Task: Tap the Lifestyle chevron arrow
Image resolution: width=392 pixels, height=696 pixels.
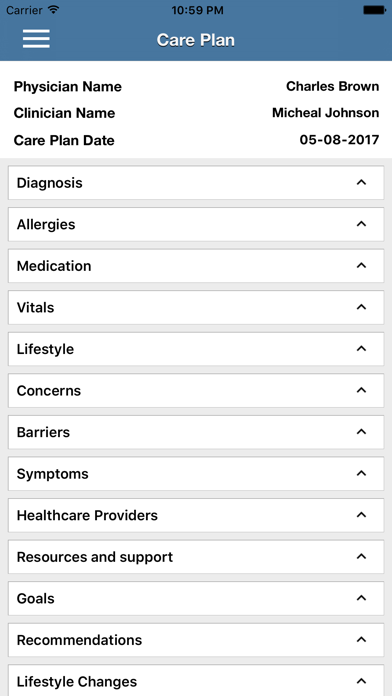Action: point(361,349)
